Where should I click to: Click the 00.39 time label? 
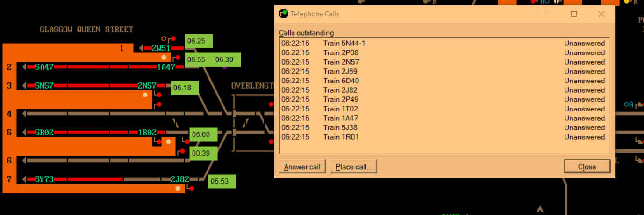tap(203, 153)
